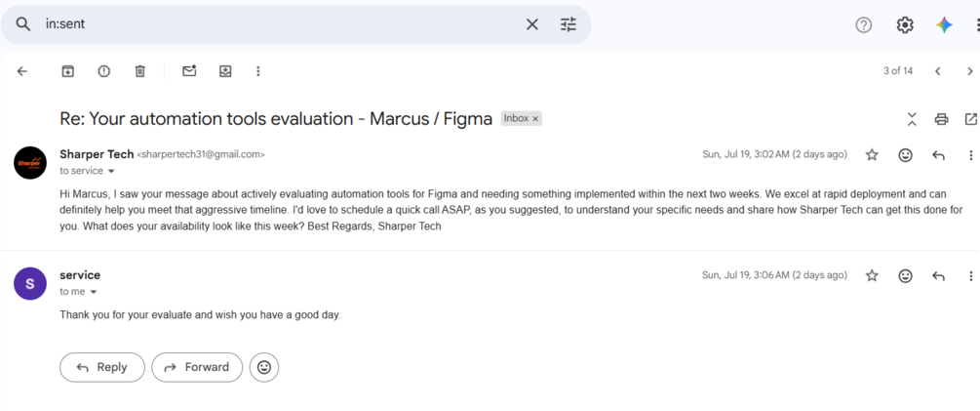
Task: Print all messages in the thread
Action: pos(941,119)
